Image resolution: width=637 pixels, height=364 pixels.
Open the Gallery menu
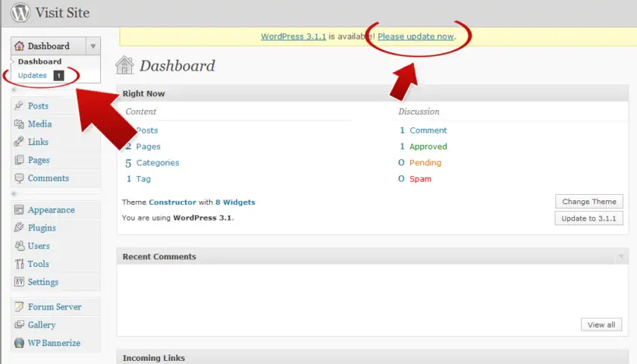coord(42,325)
